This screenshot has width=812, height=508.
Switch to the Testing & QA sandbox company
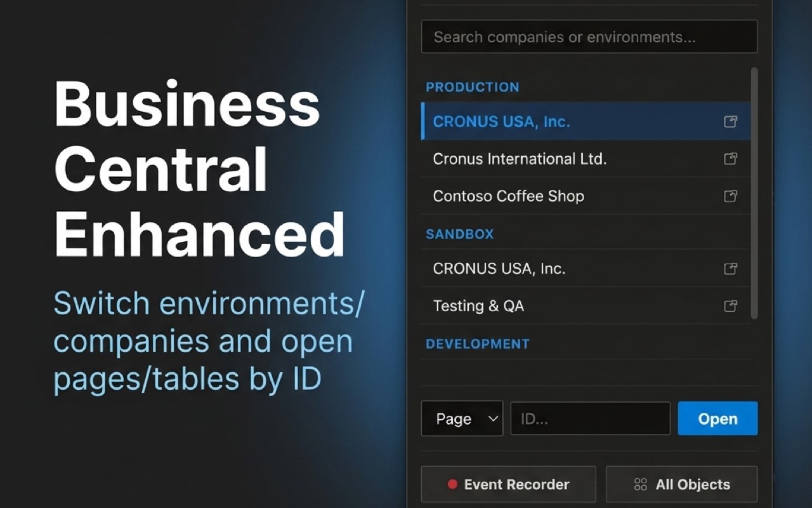[586, 306]
